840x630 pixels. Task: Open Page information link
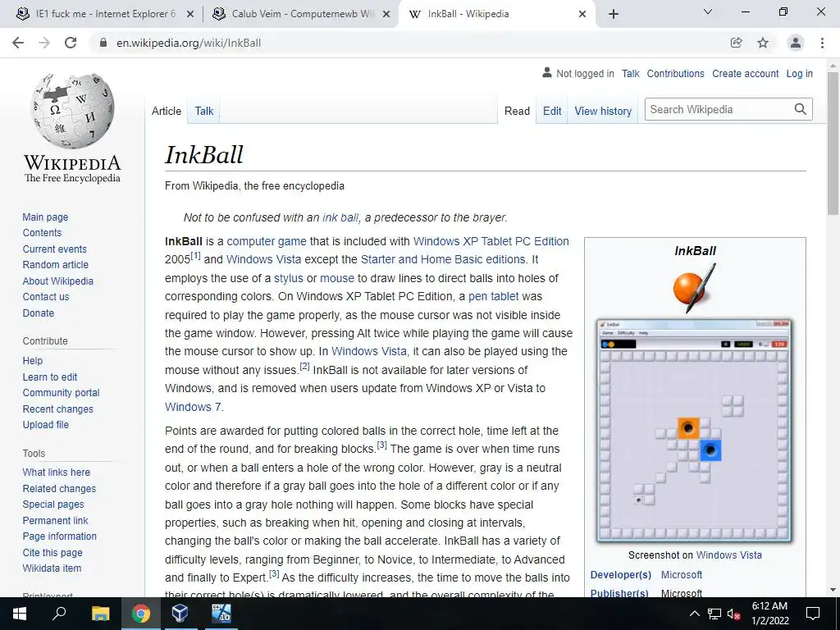coord(59,536)
